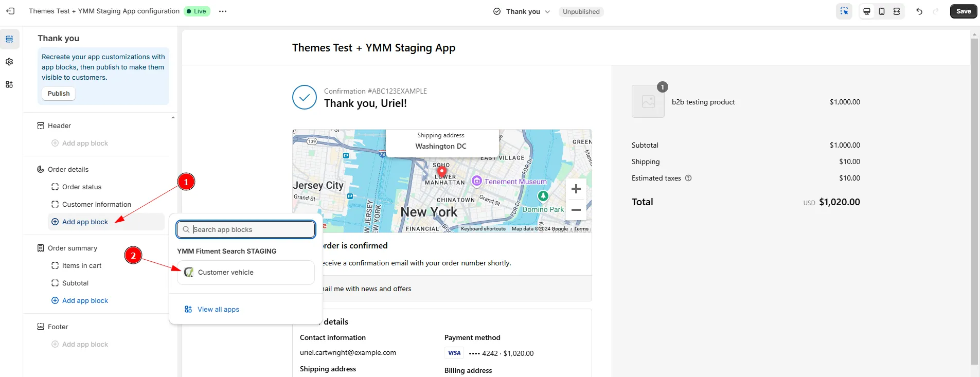
Task: Click the undo arrow
Action: point(919,11)
